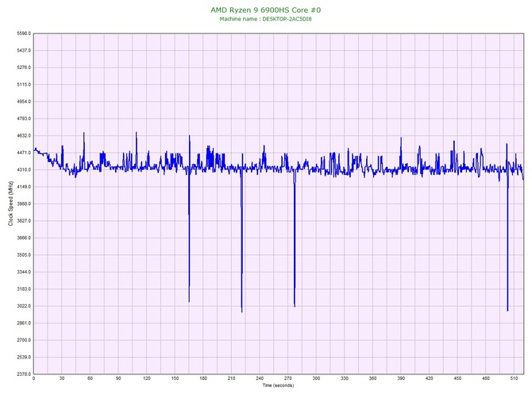532x399 pixels.
Task: Pick the x-axis tick label 390
Action: [401, 378]
